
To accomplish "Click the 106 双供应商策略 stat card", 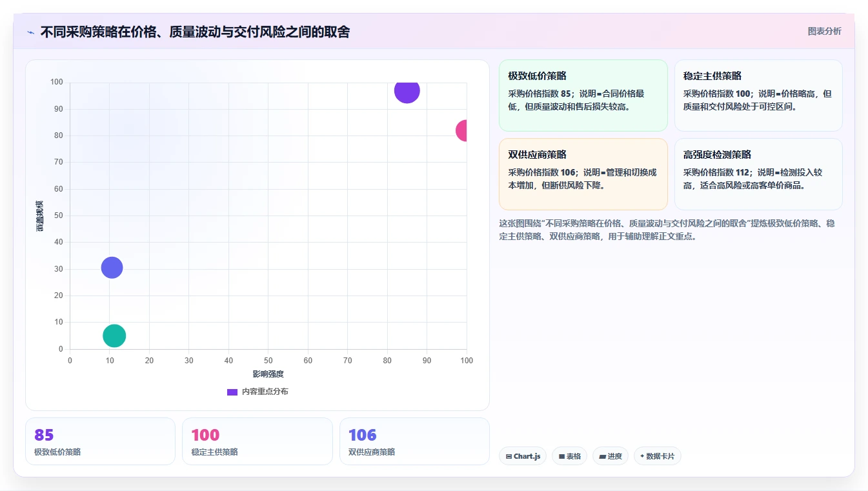I will click(x=414, y=441).
